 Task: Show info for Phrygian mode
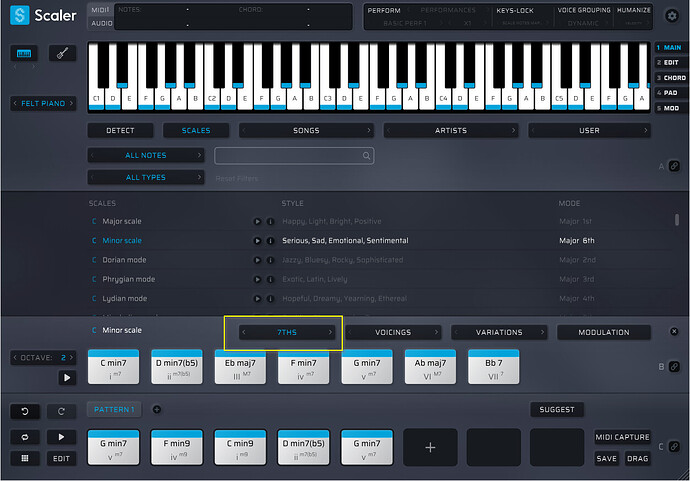(x=271, y=279)
